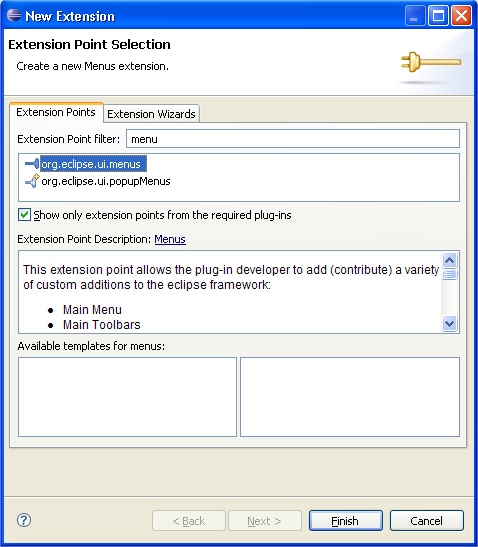
Task: Open the Menus description link
Action: [170, 239]
